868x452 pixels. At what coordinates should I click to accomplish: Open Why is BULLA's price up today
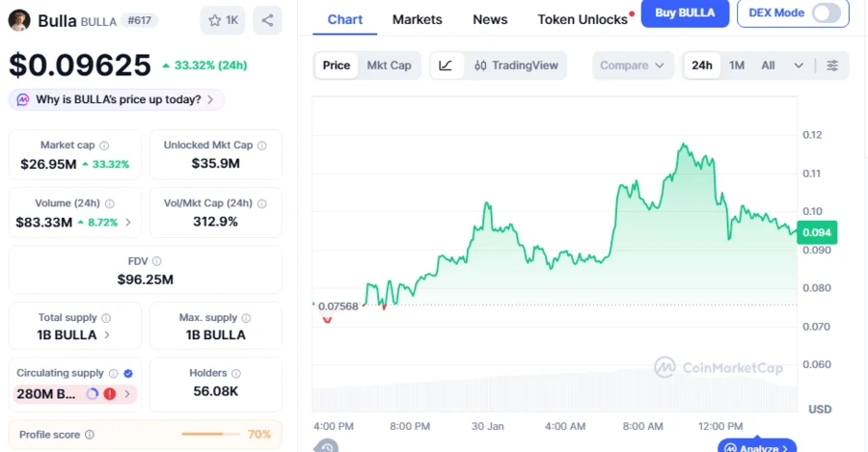[117, 99]
